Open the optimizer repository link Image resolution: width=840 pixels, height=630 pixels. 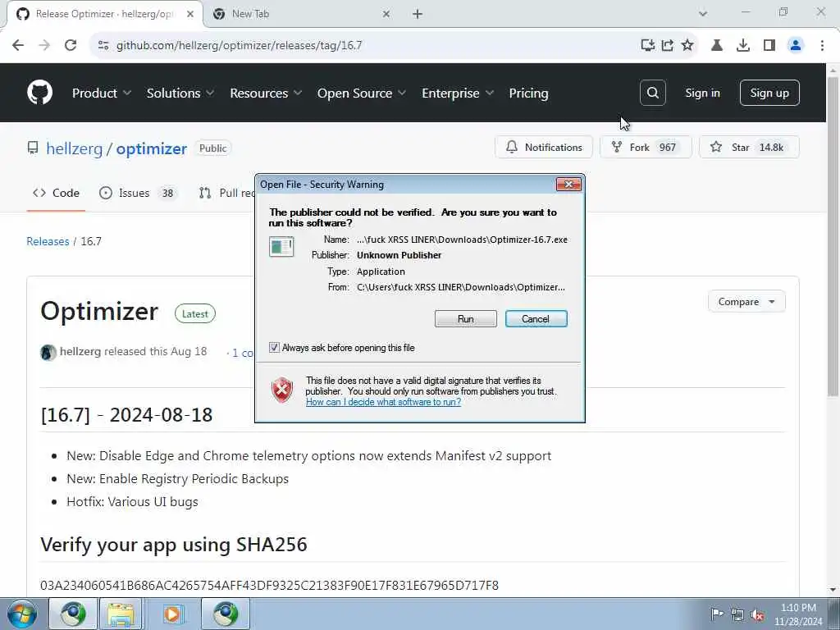(x=152, y=148)
